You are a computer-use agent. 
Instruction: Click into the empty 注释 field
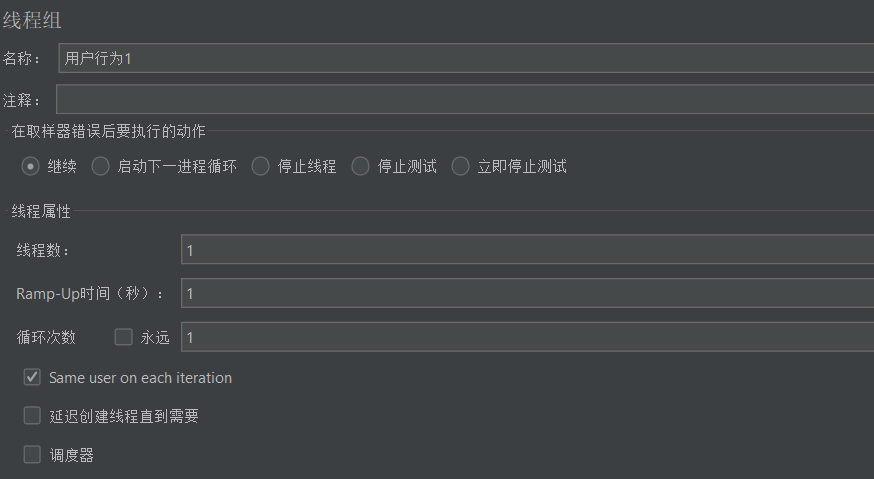465,99
